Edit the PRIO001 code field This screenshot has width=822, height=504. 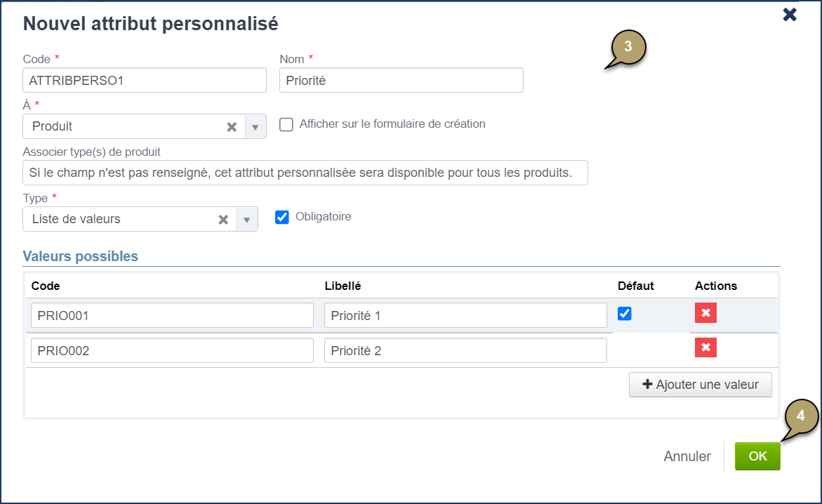tap(171, 314)
